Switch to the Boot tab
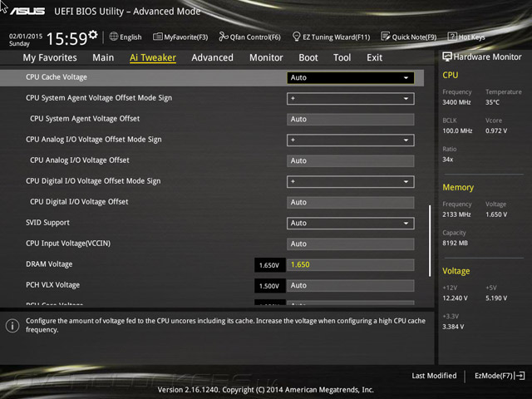 [x=308, y=57]
